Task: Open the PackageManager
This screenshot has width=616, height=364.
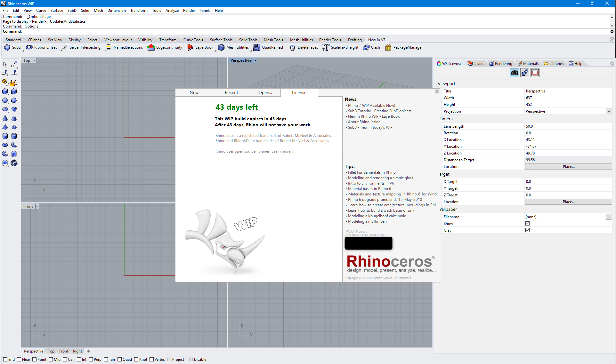Action: (x=388, y=47)
